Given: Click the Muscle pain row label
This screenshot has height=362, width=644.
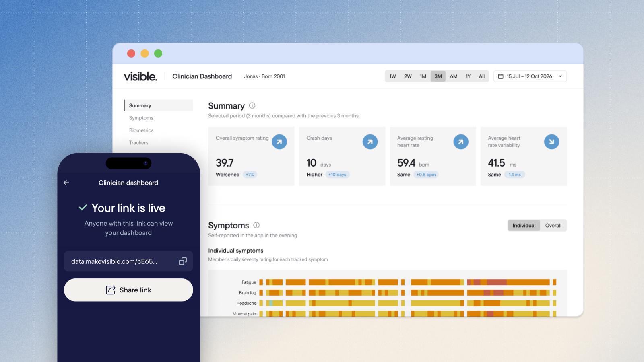Looking at the screenshot, I should pos(244,314).
